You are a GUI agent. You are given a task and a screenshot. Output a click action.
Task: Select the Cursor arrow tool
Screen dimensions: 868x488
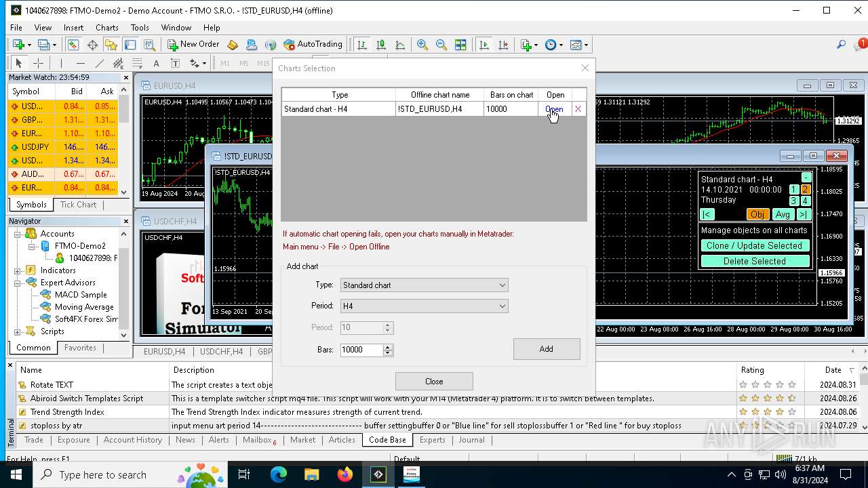[x=18, y=63]
